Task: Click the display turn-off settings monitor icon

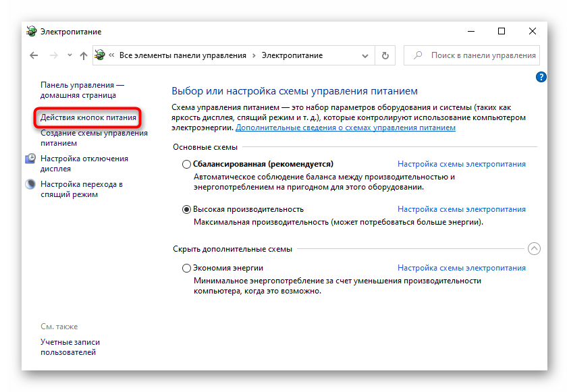Action: click(31, 159)
